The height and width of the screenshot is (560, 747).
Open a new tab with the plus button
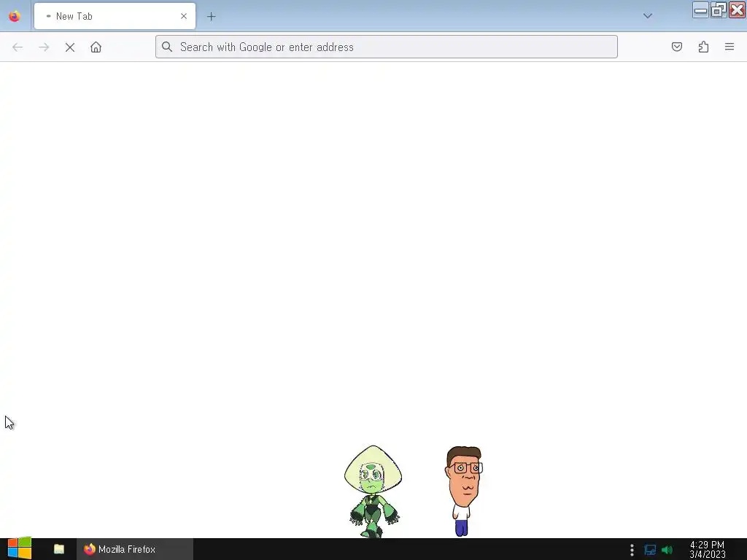(x=211, y=17)
